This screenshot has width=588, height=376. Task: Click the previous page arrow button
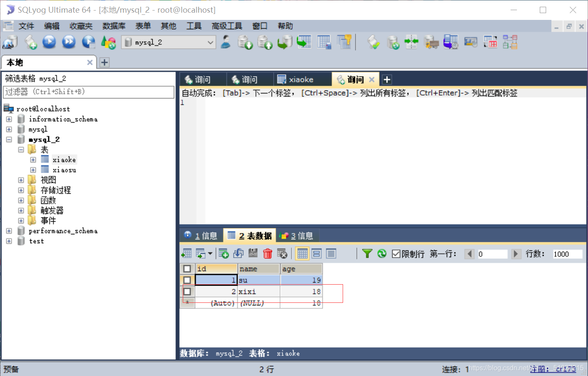click(x=470, y=254)
